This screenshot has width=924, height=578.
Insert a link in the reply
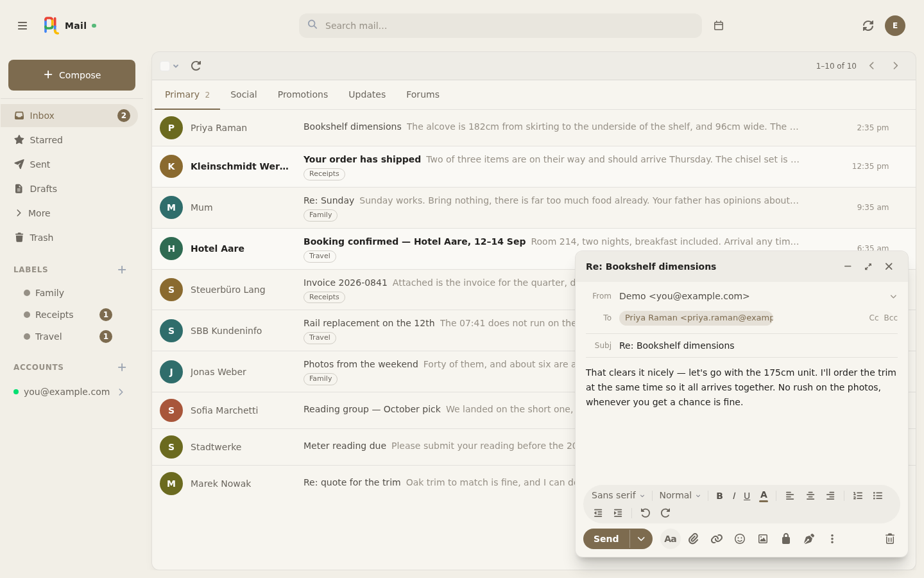click(x=717, y=539)
